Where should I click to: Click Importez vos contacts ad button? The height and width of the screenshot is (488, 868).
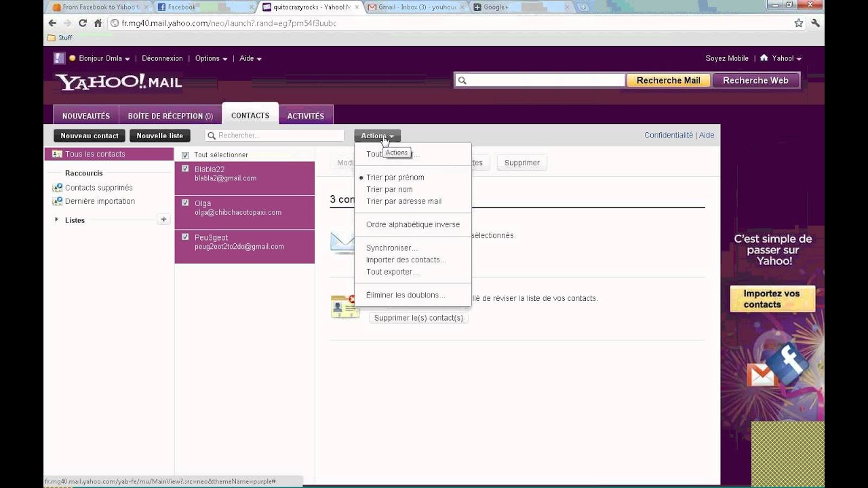coord(772,299)
